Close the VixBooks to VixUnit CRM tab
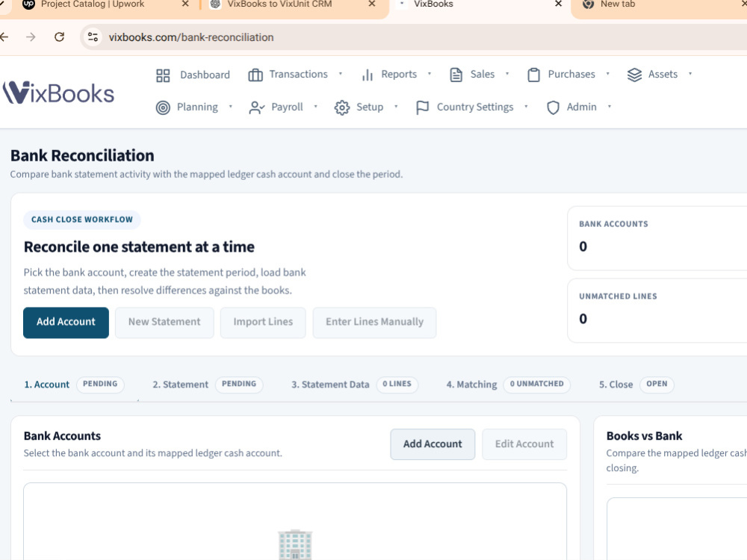This screenshot has width=747, height=560. [372, 4]
